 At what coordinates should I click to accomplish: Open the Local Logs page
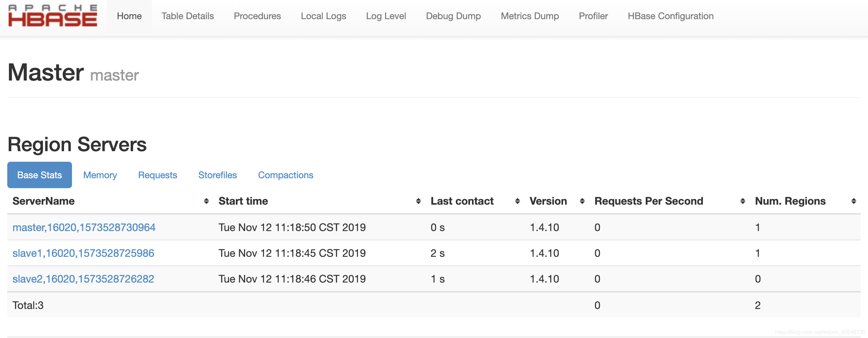(x=323, y=16)
